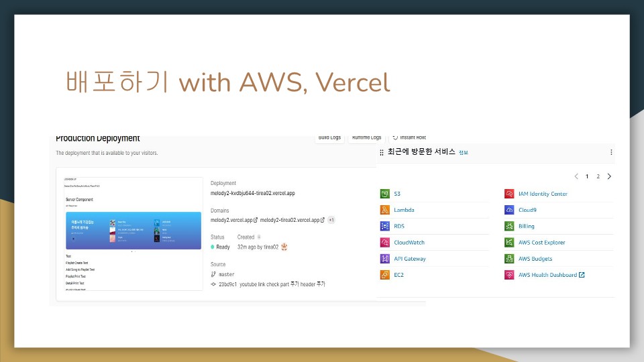Click the drag handle of the recently visited widget
Screen dimensions: 644x362
[x=382, y=152]
